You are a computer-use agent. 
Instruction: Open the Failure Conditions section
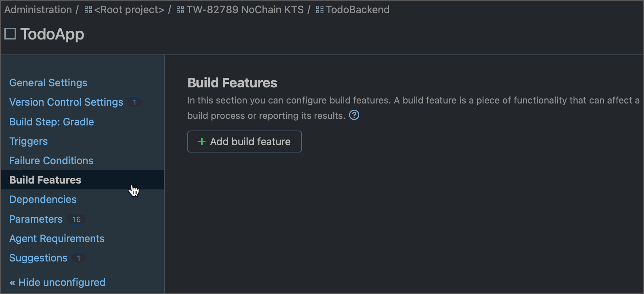51,161
